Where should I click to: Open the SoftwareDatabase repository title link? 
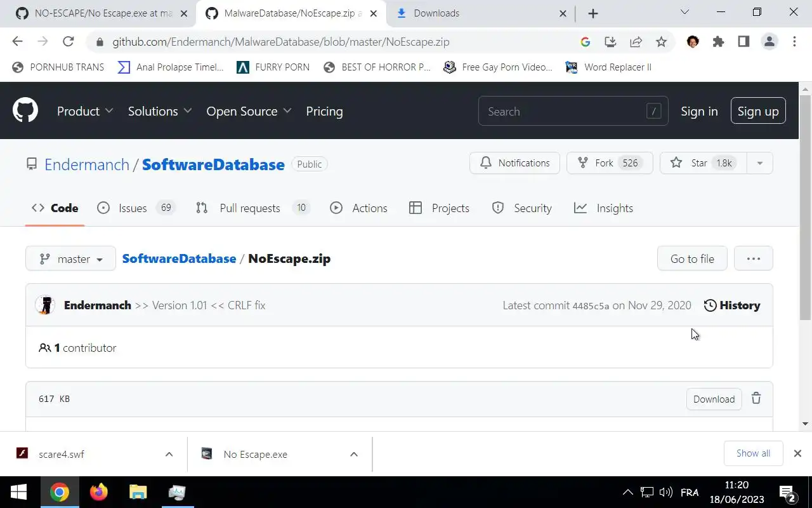[x=213, y=164]
